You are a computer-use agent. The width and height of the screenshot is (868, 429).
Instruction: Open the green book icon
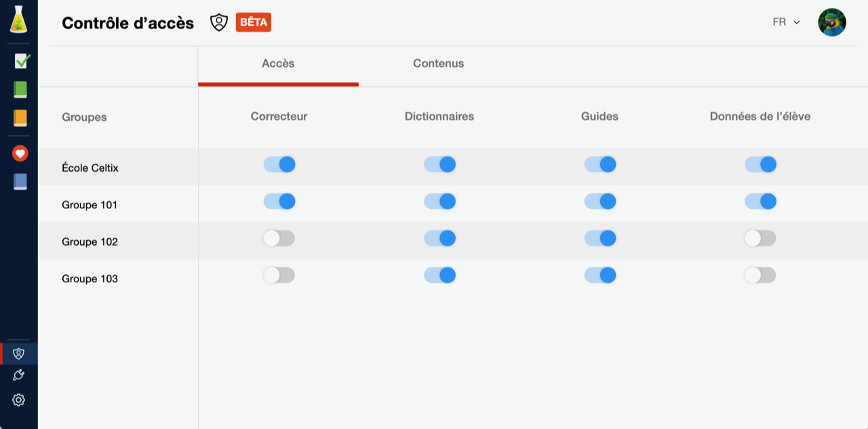pos(20,90)
